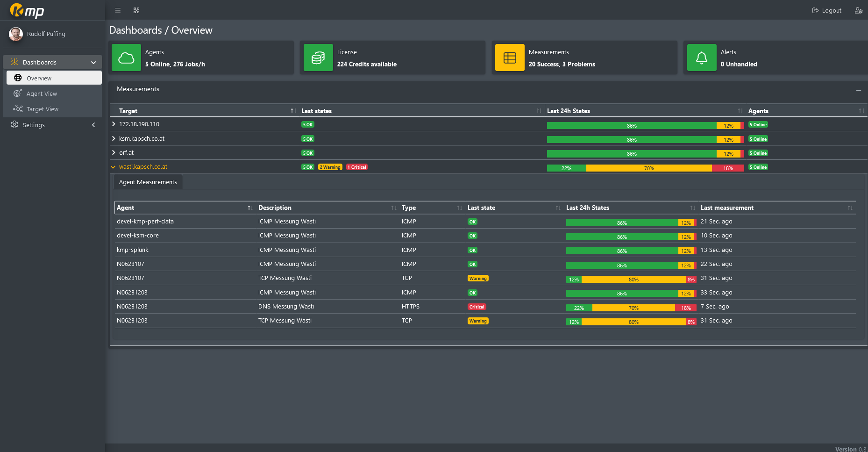Toggle fullscreen using the expand icon

(x=136, y=10)
